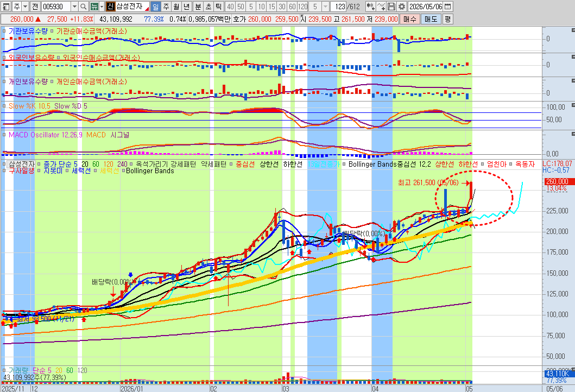Image resolution: width=575 pixels, height=392 pixels.
Task: Click the 호가 quote label
Action: pos(239,19)
